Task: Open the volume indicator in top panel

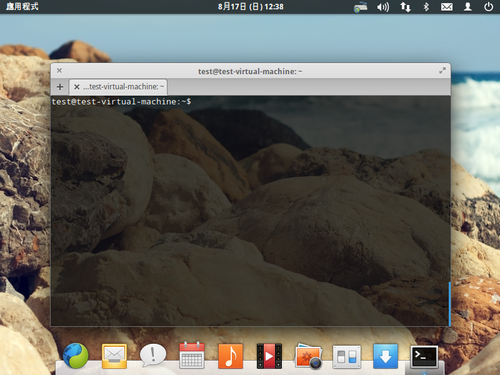Action: tap(383, 7)
